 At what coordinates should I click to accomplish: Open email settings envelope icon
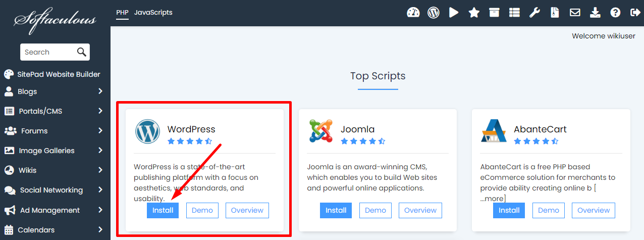click(575, 13)
